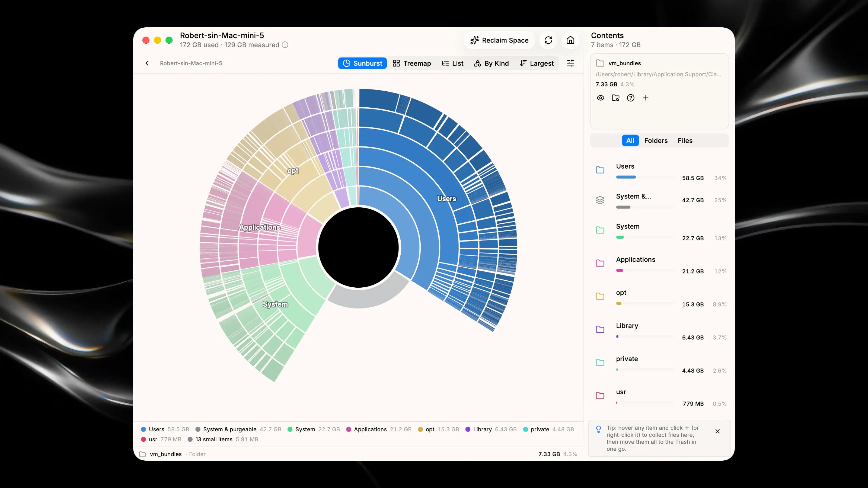Open the view settings sliders icon
Screen dimensions: 868x488
point(570,63)
